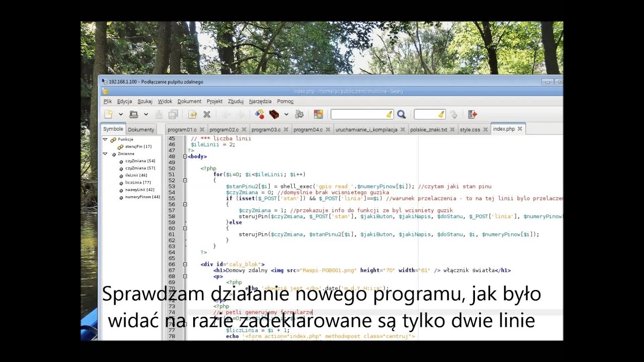Screen dimensions: 644x362
Task: Select the nazwyLinii [42] symbol
Action: [140, 190]
